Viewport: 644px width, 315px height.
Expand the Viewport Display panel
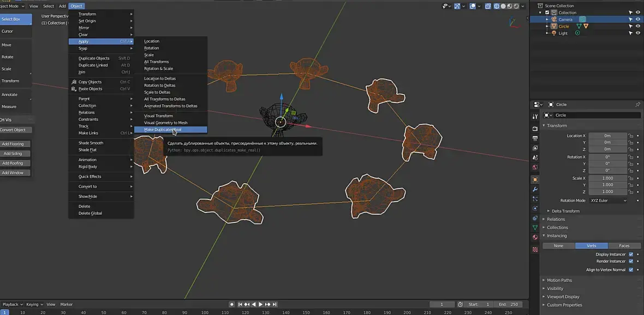click(564, 296)
